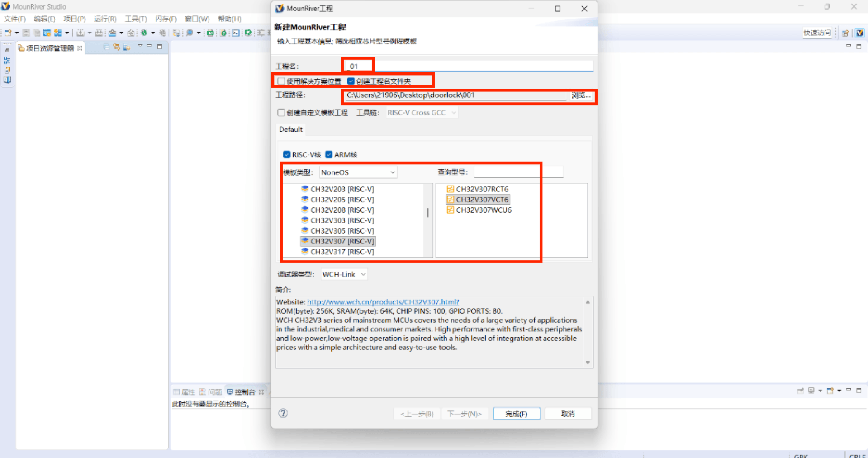This screenshot has height=458, width=868.
Task: Open the wch.cn CH32V307 product link
Action: pos(383,302)
